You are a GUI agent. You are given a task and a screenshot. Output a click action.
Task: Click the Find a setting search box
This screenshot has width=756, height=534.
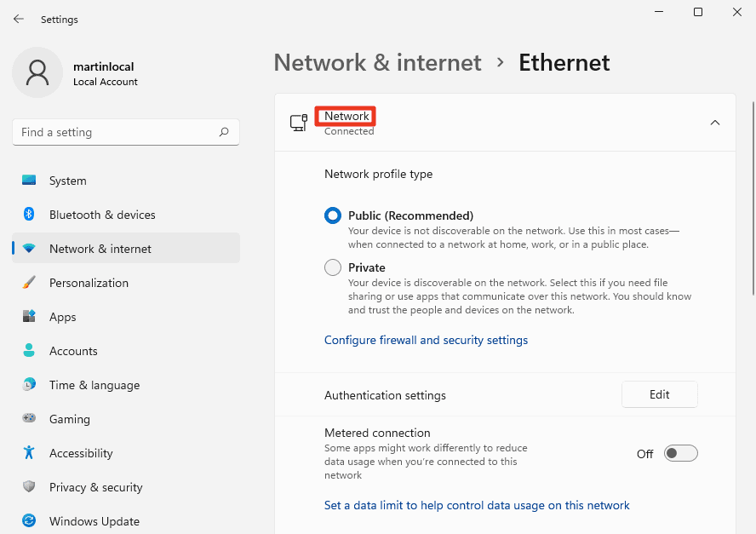click(x=125, y=132)
